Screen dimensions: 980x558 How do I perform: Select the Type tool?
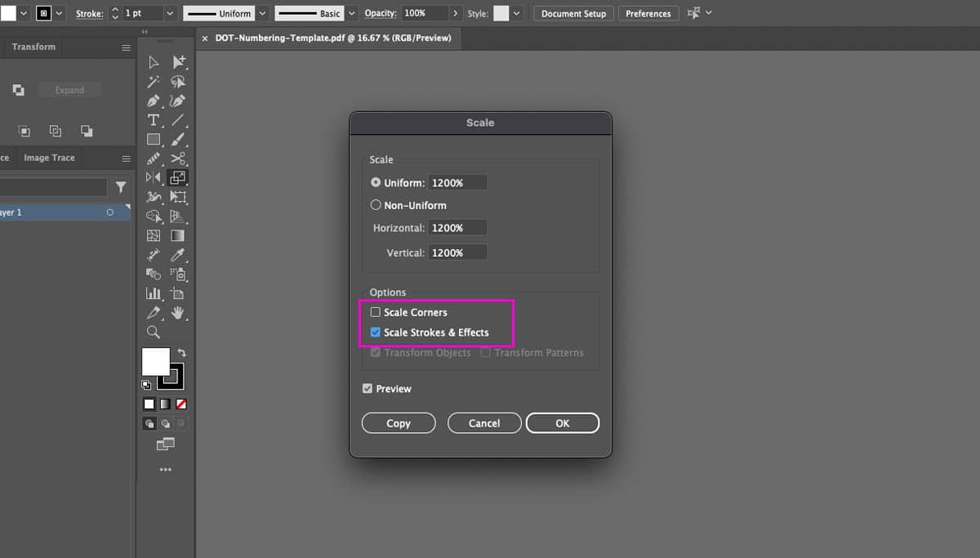(154, 120)
